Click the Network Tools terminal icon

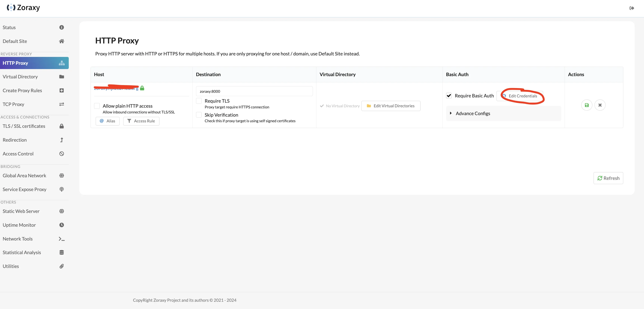[x=61, y=239]
